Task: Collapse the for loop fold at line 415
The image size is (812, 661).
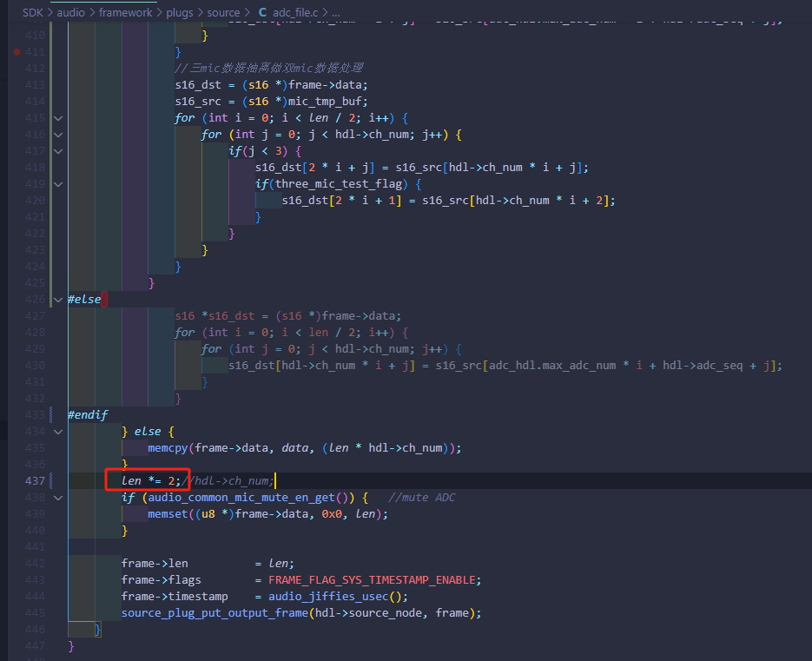Action: pos(58,118)
